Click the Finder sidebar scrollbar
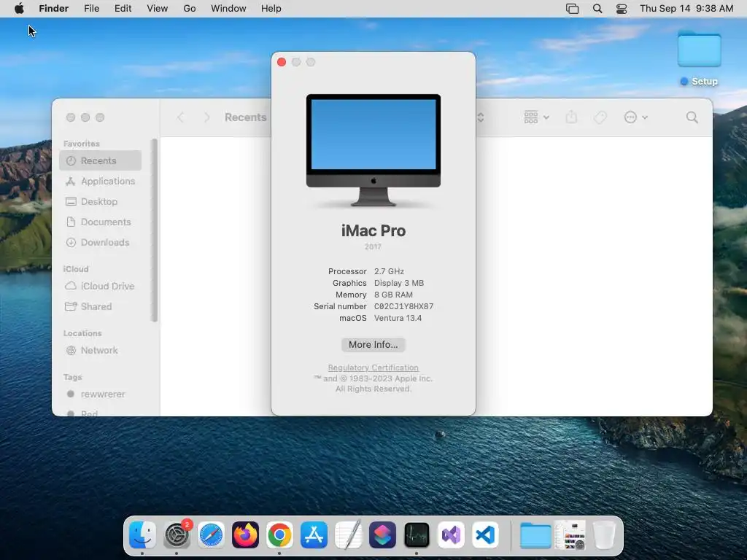 click(x=154, y=230)
